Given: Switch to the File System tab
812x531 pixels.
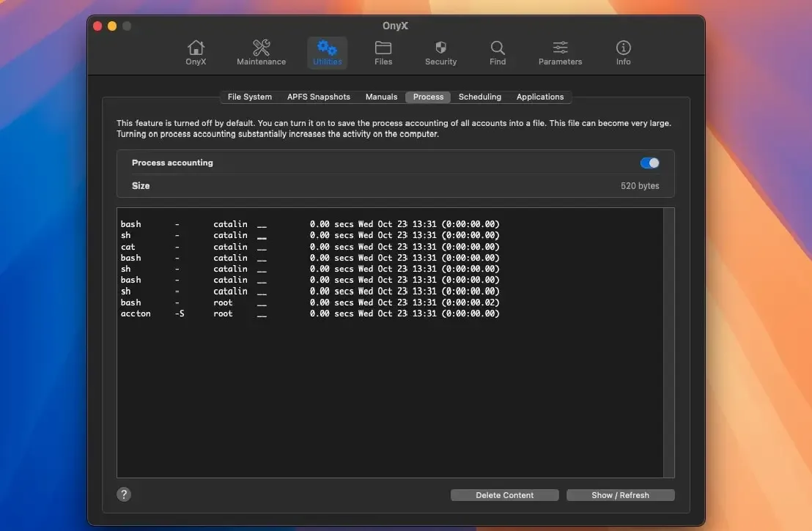Looking at the screenshot, I should click(x=250, y=97).
